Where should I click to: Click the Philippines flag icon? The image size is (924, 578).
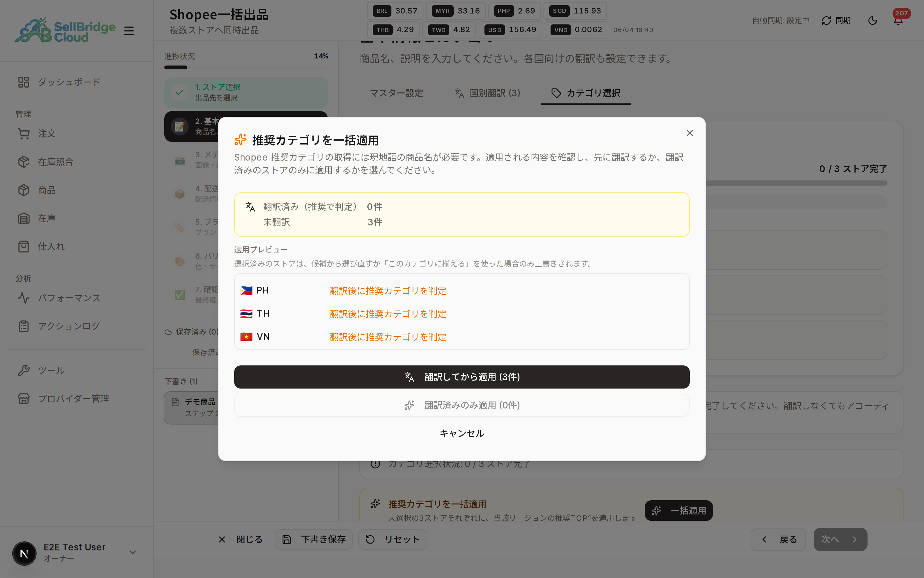[246, 291]
